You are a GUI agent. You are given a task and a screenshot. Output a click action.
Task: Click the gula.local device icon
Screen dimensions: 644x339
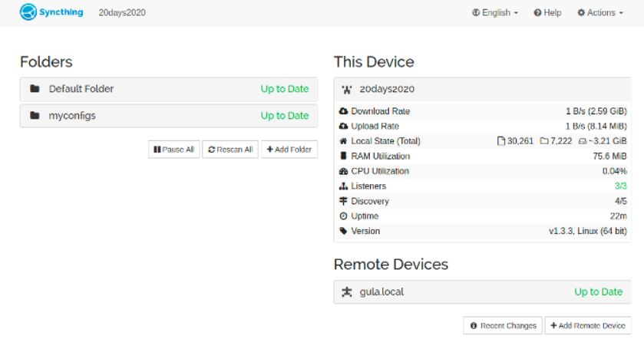pos(347,291)
